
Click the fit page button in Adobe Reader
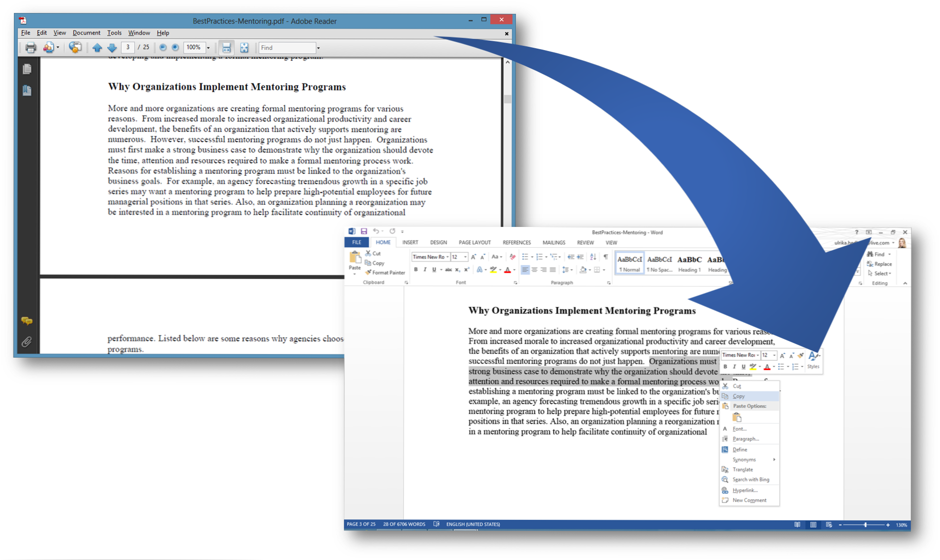coord(244,47)
